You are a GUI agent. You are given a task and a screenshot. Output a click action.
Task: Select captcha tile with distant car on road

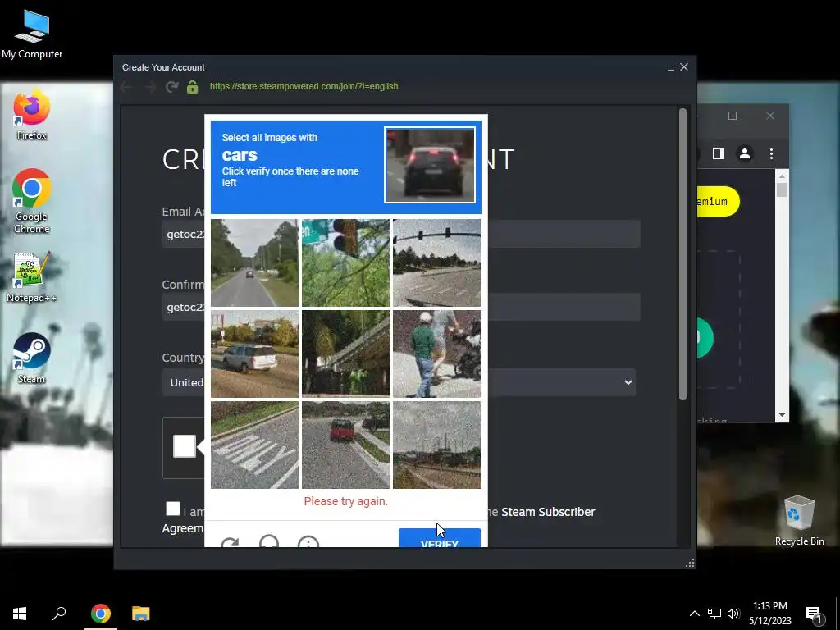(x=254, y=262)
